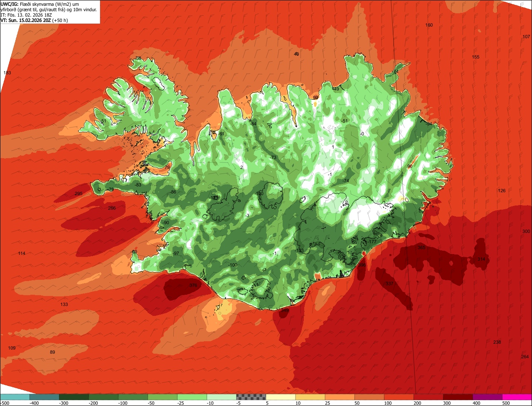Click the value '-84' on the map
Viewport: 532px width, 406px height.
coord(253,124)
